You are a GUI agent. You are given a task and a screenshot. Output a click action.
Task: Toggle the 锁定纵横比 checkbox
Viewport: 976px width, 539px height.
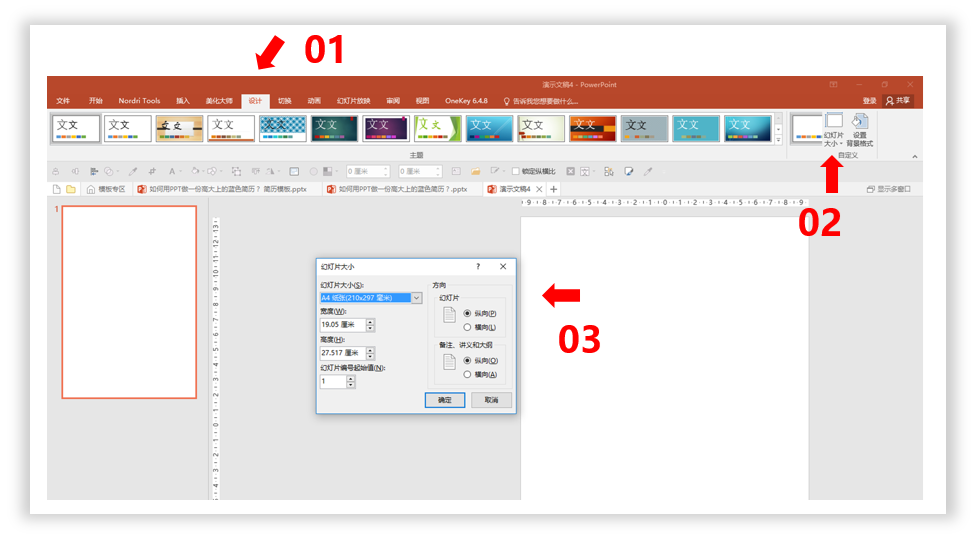[515, 171]
